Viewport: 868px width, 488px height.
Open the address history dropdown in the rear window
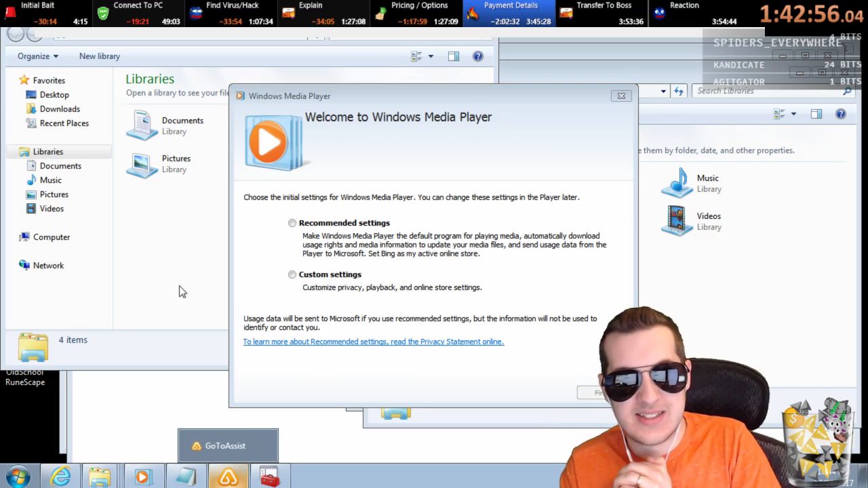pyautogui.click(x=663, y=91)
